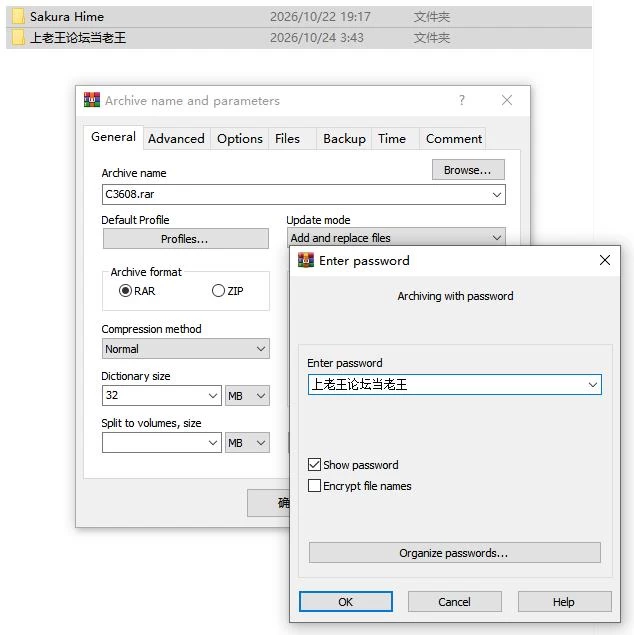Open the Archive name dropdown
This screenshot has height=635, width=634.
497,195
